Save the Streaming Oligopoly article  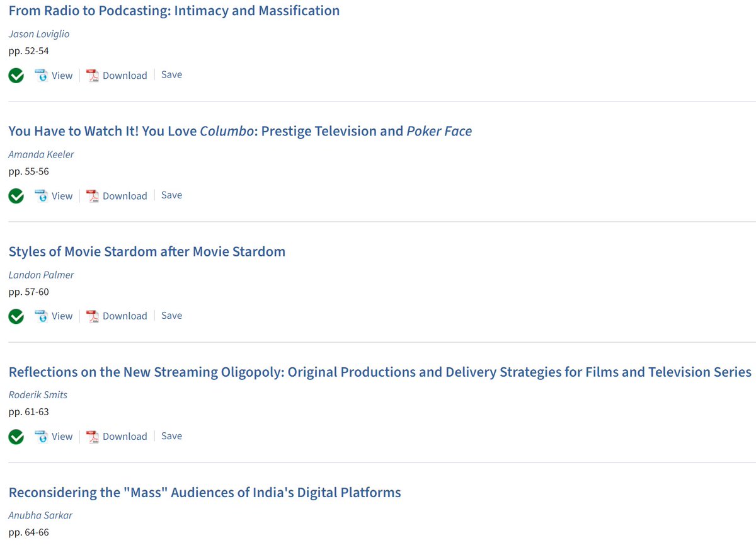171,435
